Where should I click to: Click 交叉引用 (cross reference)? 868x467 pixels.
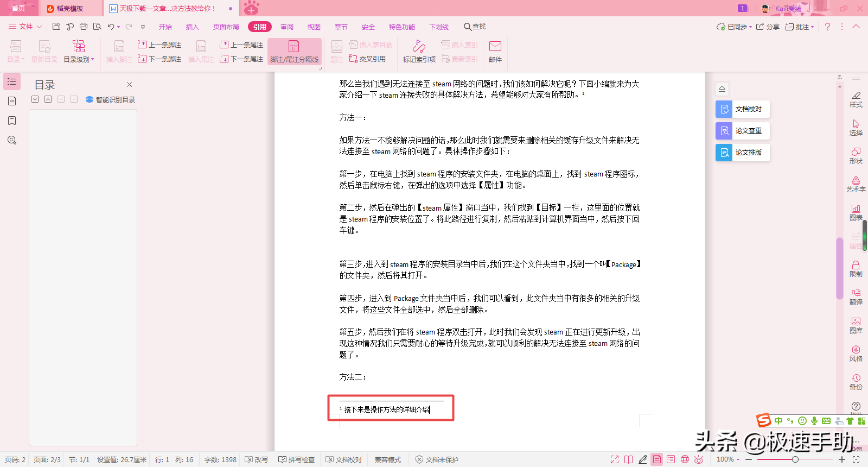[367, 59]
